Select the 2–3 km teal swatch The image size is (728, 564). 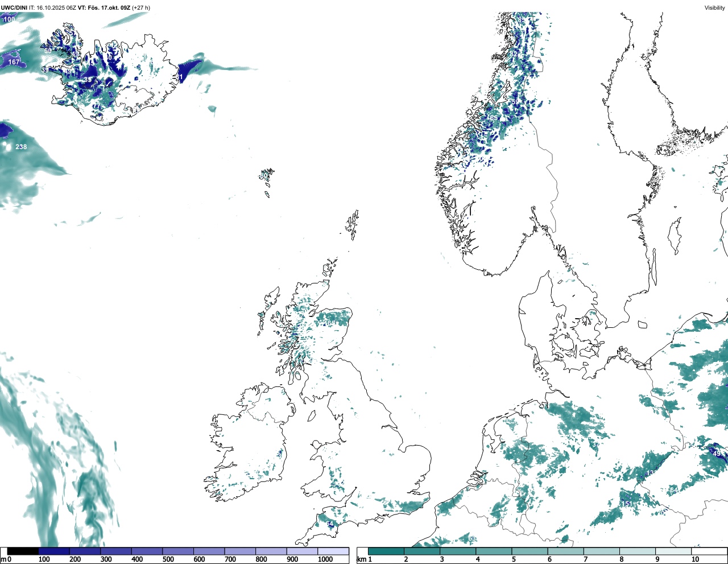click(422, 551)
